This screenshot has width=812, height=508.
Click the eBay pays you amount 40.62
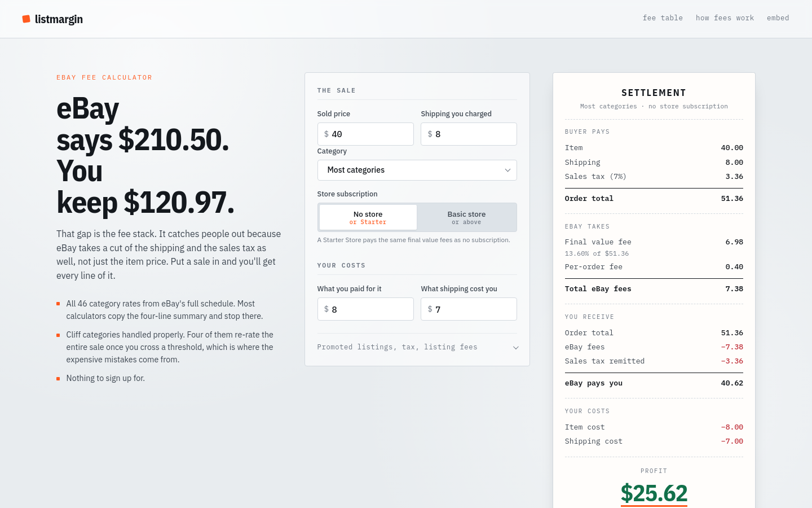coord(732,383)
